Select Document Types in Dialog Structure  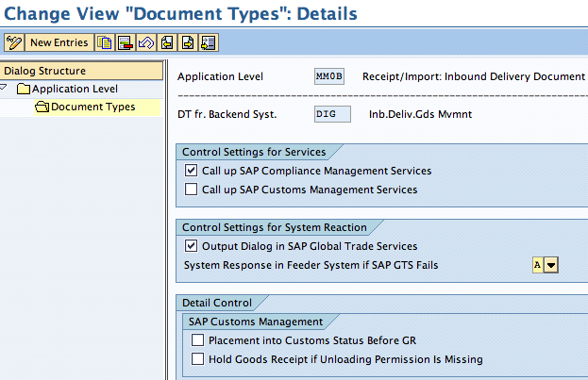pos(92,107)
